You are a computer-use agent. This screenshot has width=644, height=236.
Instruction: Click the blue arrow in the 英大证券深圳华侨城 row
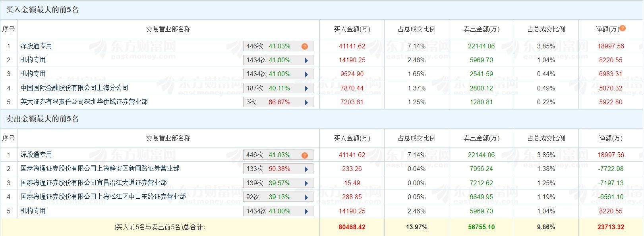(306, 102)
